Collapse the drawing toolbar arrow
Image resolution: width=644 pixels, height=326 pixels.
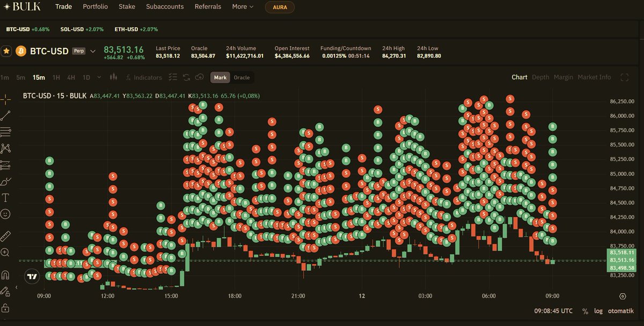click(16, 287)
